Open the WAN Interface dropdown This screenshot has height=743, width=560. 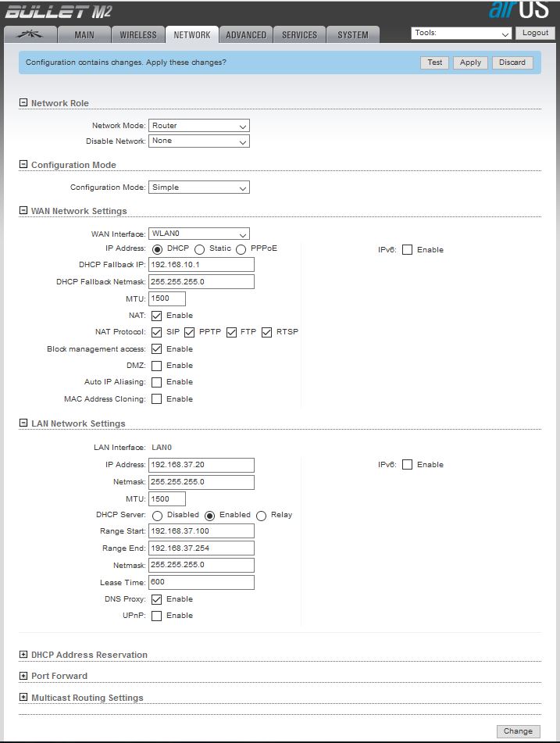pyautogui.click(x=198, y=234)
